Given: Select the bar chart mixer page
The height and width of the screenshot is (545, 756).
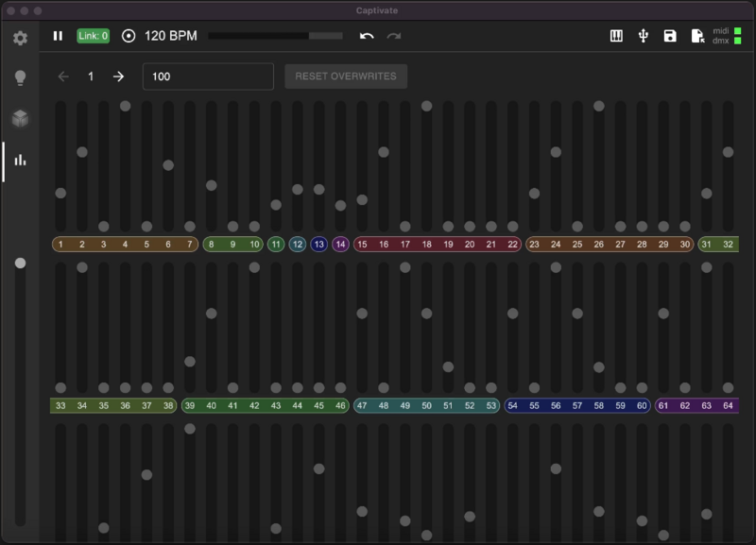Looking at the screenshot, I should coord(20,160).
